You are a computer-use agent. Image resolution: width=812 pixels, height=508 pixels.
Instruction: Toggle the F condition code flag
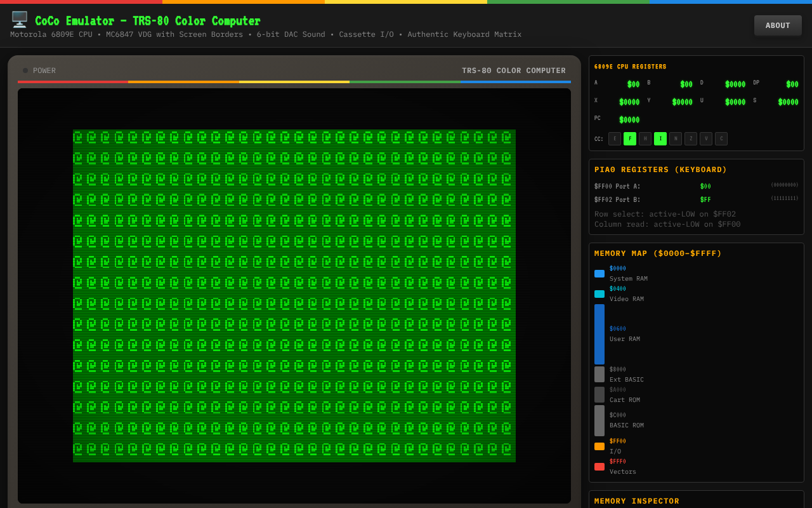tap(630, 138)
